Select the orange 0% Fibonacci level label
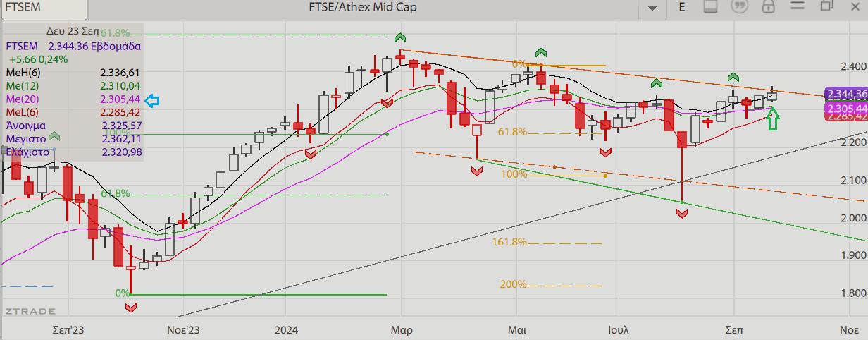Image resolution: width=868 pixels, height=340 pixels. 519,64
